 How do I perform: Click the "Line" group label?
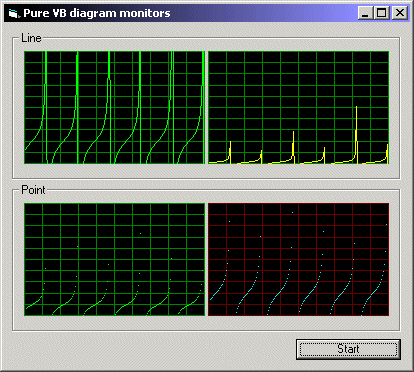(x=31, y=38)
